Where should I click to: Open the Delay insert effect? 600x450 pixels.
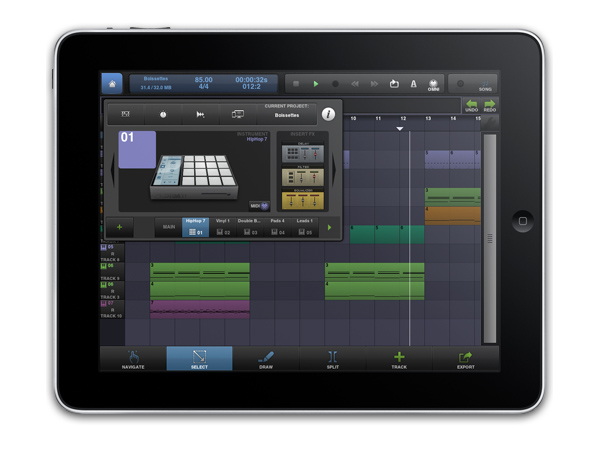[303, 152]
